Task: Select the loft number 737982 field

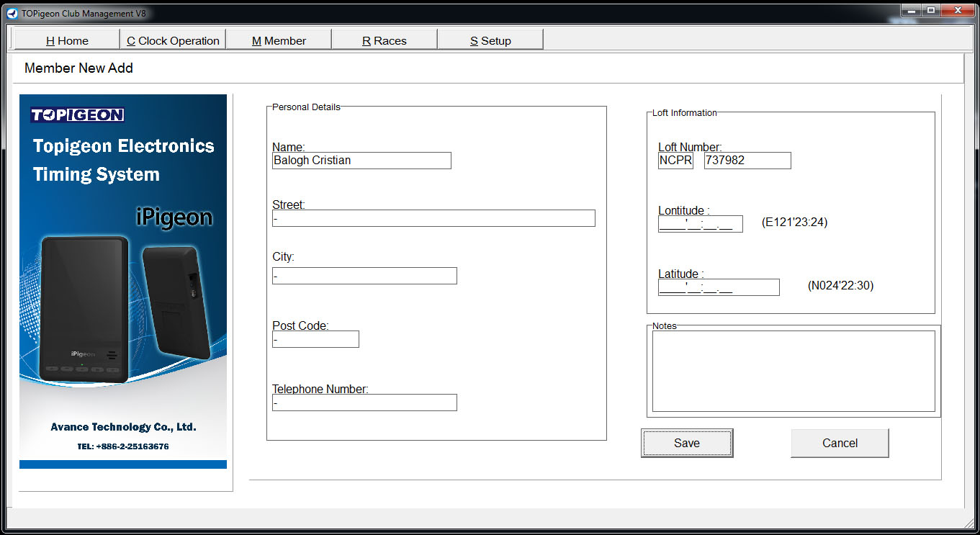Action: [x=747, y=161]
